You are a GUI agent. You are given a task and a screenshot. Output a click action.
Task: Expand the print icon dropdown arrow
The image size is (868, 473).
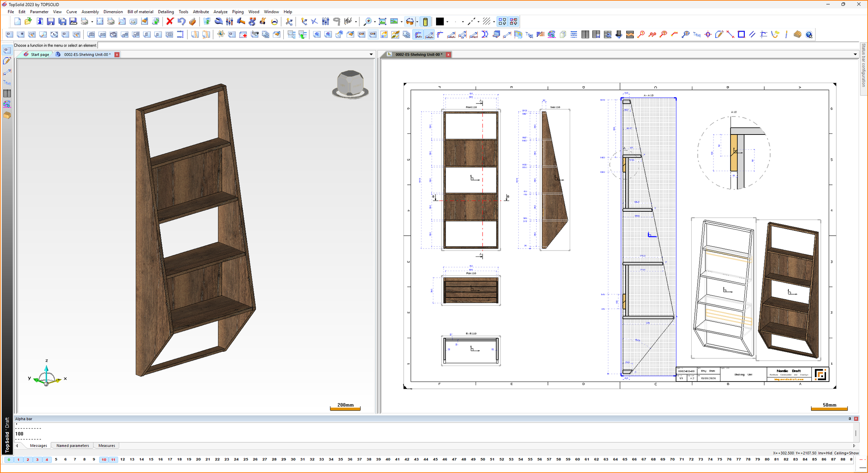92,22
